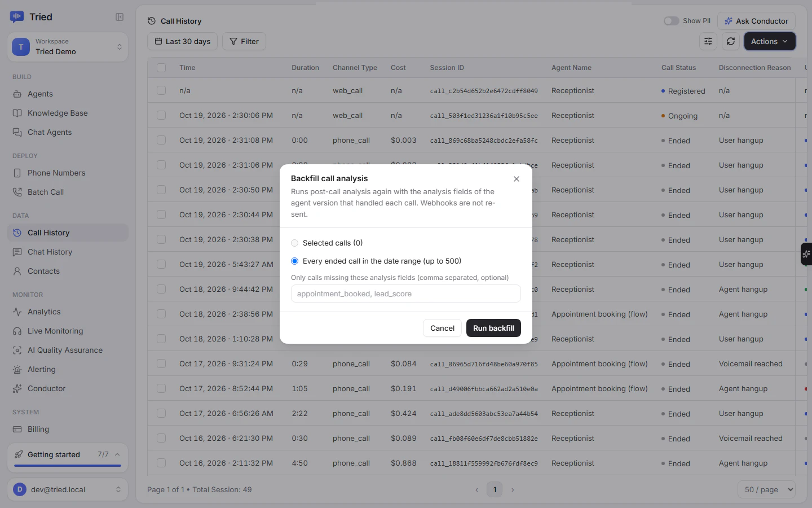Toggle the Show PII switch
Image resolution: width=812 pixels, height=508 pixels.
coord(671,21)
